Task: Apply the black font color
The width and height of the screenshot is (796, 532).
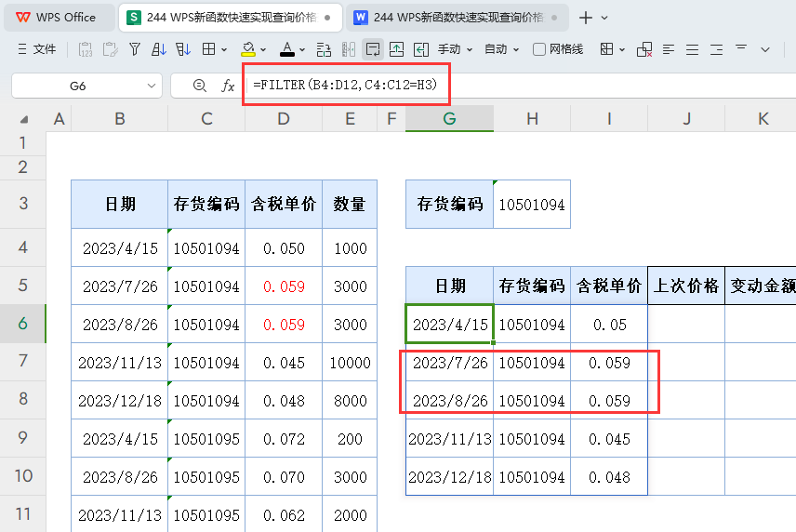Action: pyautogui.click(x=286, y=49)
